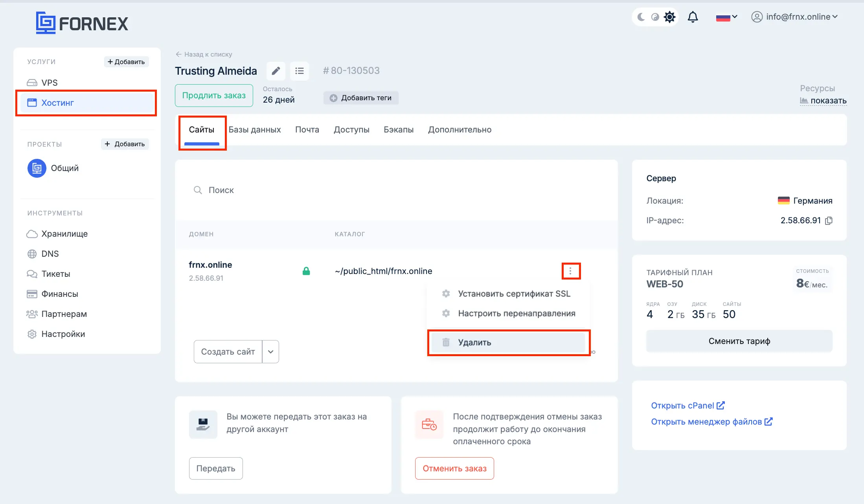
Task: Open the three-dot menu for frnx.online
Action: [x=571, y=271]
